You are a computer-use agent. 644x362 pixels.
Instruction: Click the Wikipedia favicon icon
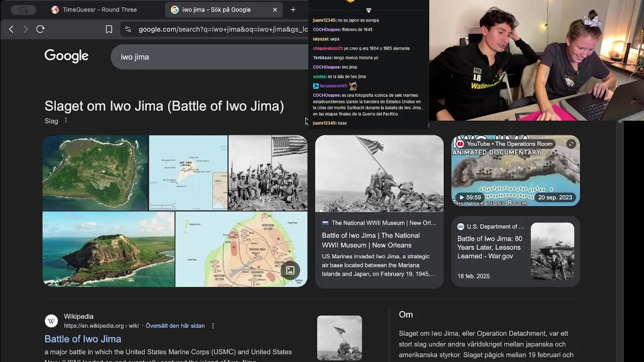pos(51,321)
